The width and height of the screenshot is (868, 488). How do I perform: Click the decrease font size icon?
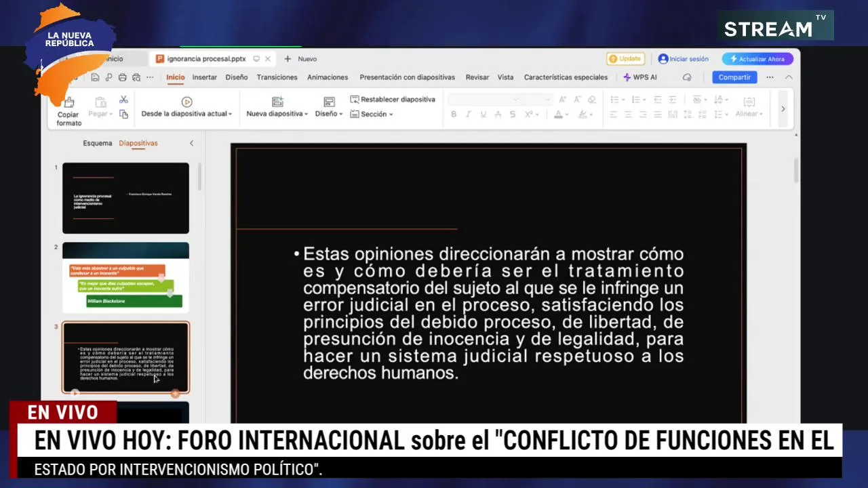(x=577, y=100)
